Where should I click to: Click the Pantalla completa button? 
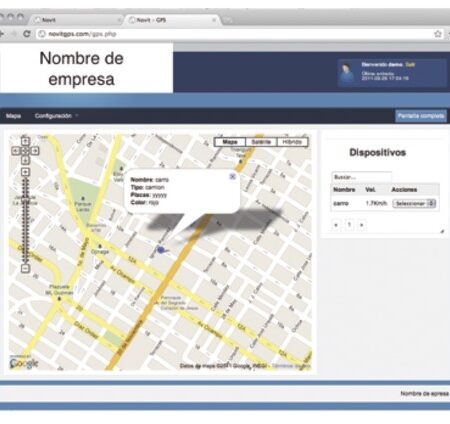click(421, 116)
